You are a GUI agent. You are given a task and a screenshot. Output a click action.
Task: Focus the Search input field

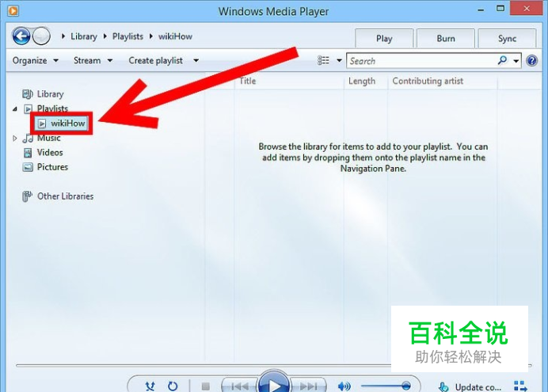[421, 61]
